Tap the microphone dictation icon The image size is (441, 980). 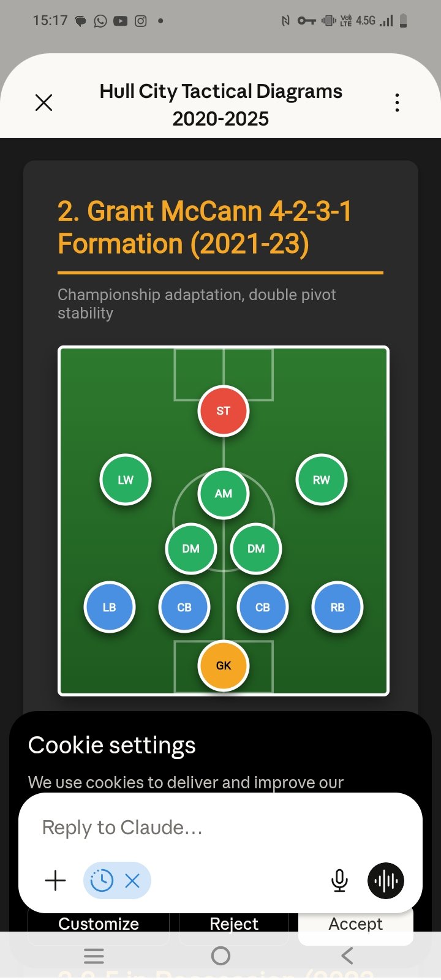tap(339, 880)
